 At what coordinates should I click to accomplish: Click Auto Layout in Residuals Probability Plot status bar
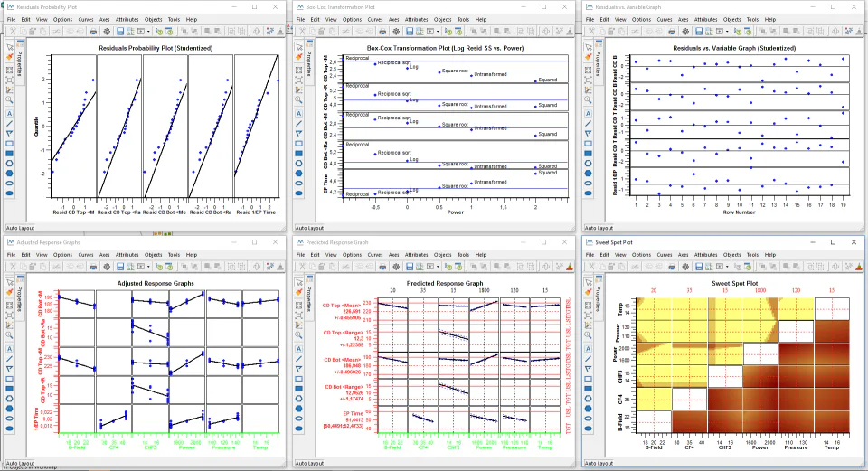point(21,228)
